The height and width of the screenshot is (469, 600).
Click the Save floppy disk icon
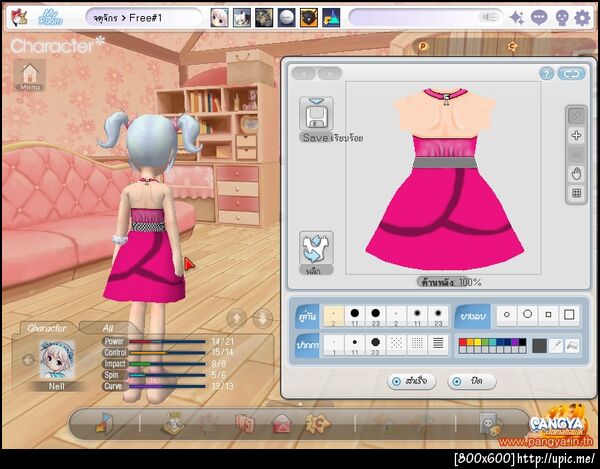click(x=316, y=114)
